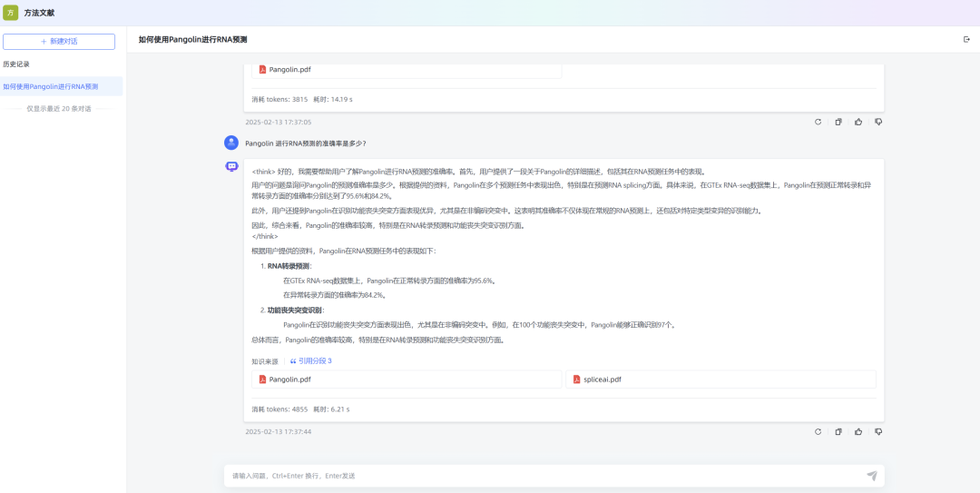Dislike the answer from 17:37:05
980x493 pixels.
[878, 122]
